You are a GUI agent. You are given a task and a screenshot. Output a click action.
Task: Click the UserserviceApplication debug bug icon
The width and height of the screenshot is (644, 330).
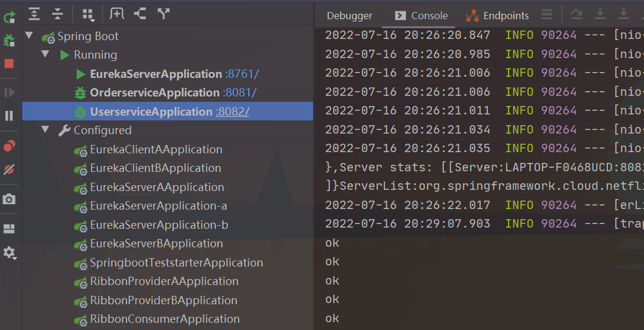coord(80,112)
